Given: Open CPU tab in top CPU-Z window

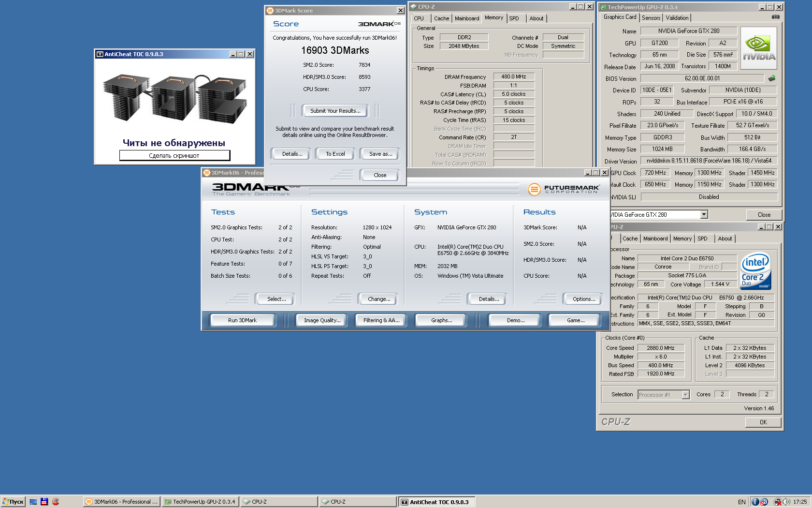Looking at the screenshot, I should click(419, 18).
